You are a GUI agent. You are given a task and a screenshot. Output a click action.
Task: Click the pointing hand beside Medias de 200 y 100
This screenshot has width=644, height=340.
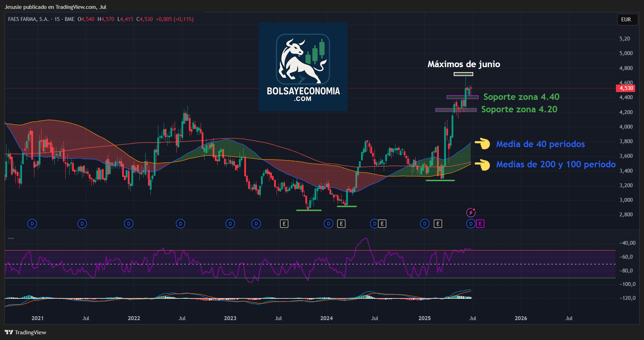(x=482, y=164)
